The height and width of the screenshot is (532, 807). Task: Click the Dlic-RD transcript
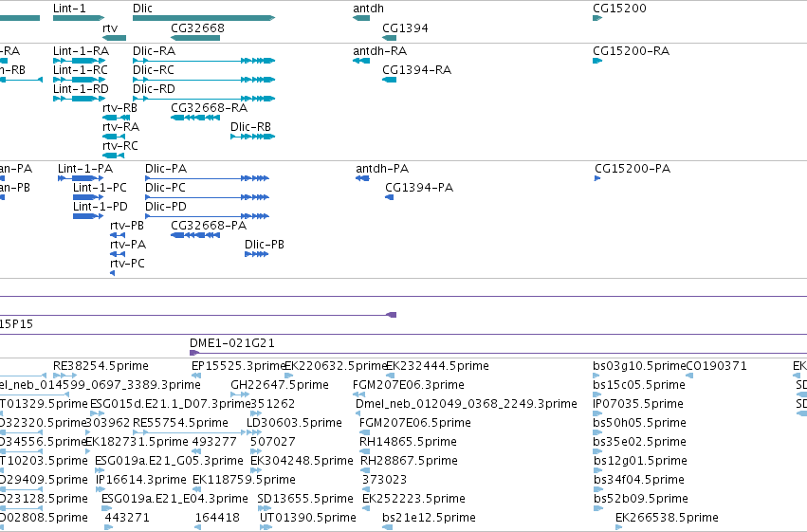[204, 99]
